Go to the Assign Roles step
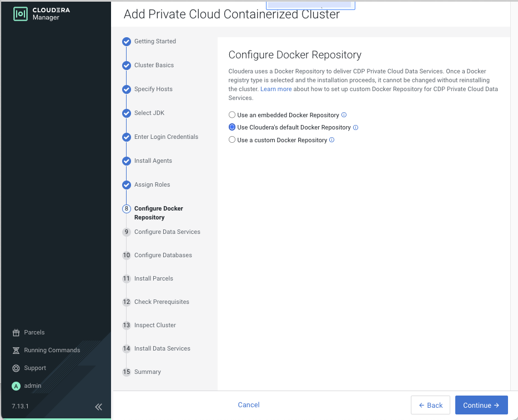The image size is (518, 420). (152, 184)
